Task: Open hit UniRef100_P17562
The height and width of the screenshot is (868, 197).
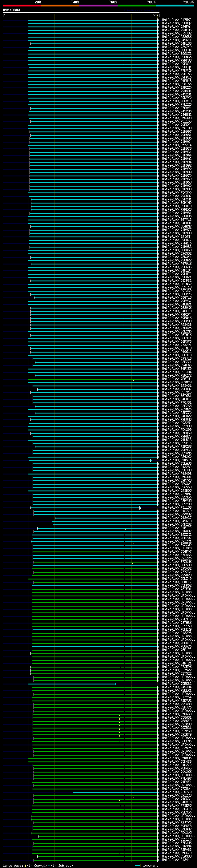Action: (176, 20)
